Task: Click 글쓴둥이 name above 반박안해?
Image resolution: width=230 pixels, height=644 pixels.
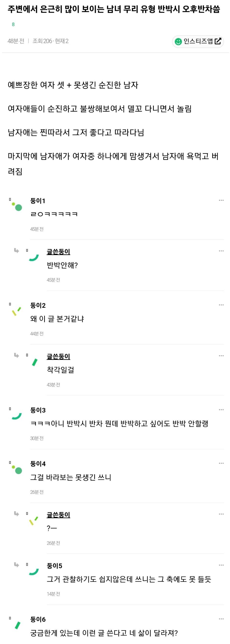Action: 58,251
